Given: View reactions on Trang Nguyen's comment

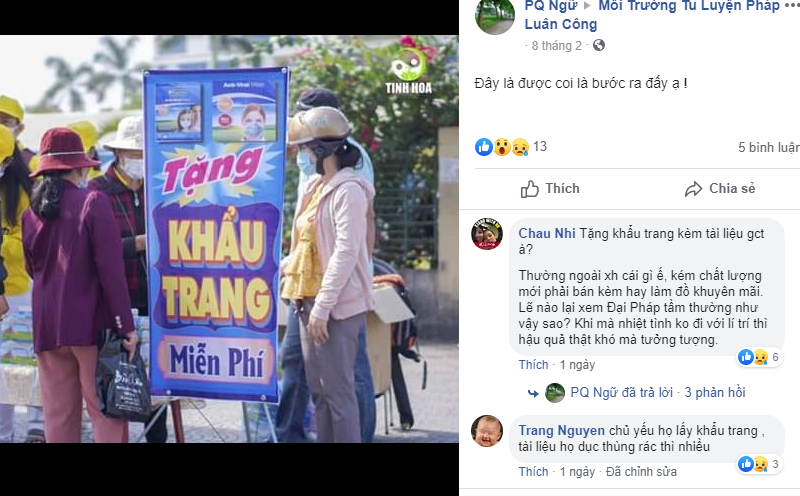Looking at the screenshot, I should (x=759, y=464).
